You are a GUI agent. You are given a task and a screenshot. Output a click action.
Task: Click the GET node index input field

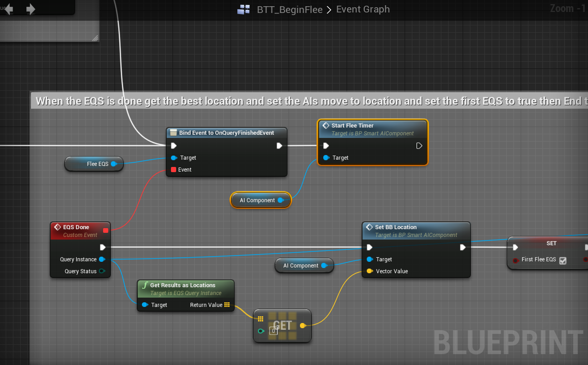[x=274, y=331]
